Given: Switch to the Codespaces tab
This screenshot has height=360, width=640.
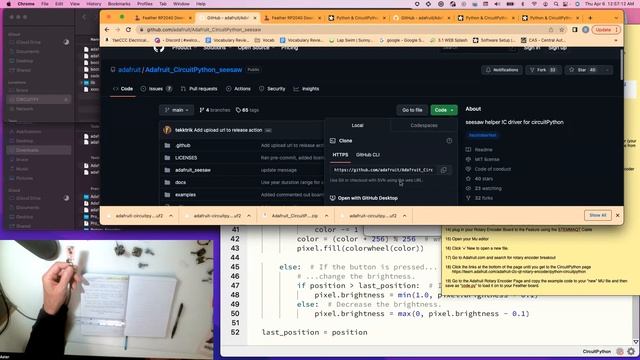Looking at the screenshot, I should coord(424,125).
